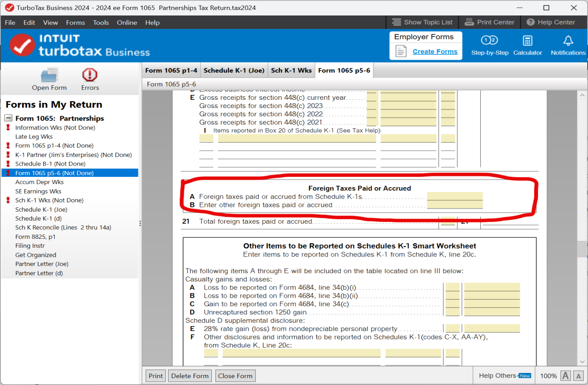Select Sch K Reconcile item
Screen dimensions: 588x385
(63, 228)
